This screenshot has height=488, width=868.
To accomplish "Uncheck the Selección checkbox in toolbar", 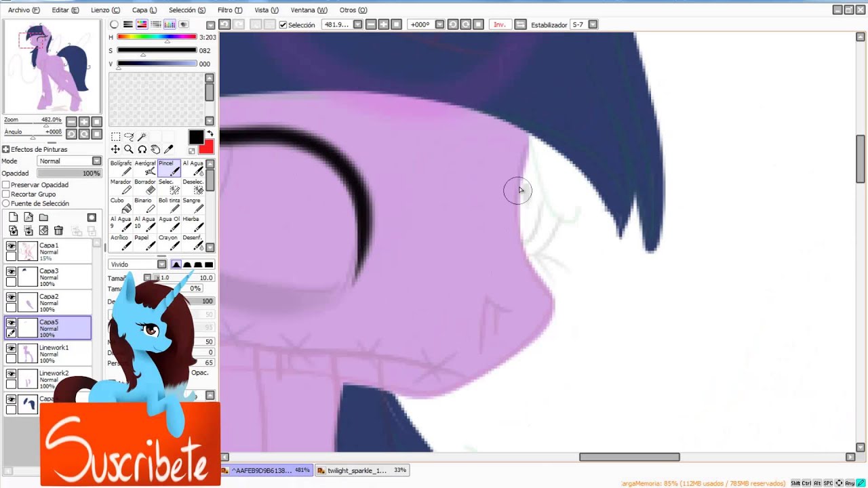I will (x=283, y=25).
